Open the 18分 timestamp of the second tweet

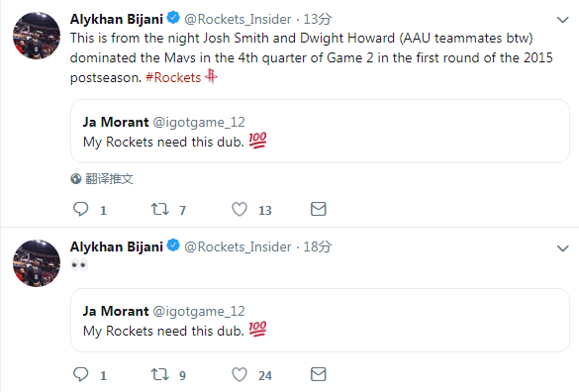318,246
